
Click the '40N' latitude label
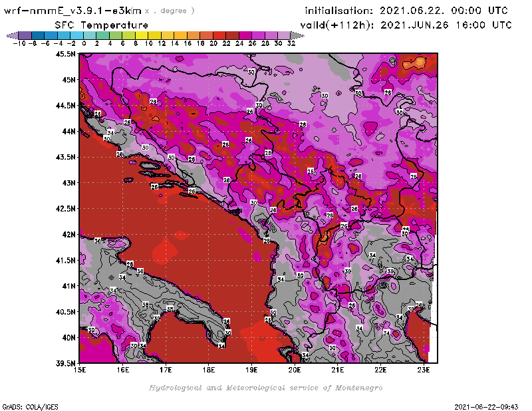[x=68, y=338]
